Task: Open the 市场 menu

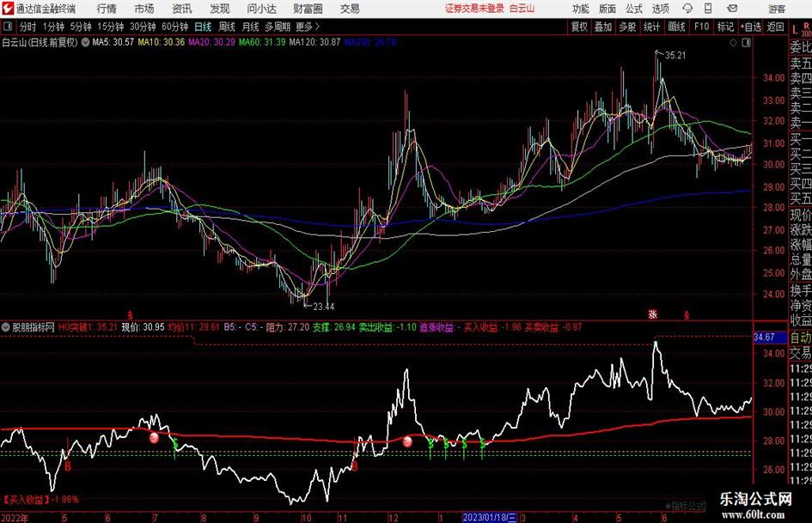Action: click(144, 9)
